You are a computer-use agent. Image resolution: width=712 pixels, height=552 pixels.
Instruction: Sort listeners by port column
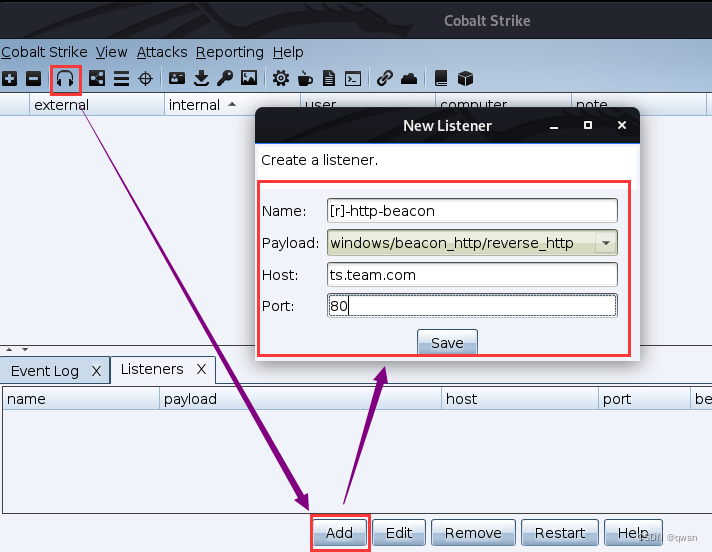tap(644, 399)
